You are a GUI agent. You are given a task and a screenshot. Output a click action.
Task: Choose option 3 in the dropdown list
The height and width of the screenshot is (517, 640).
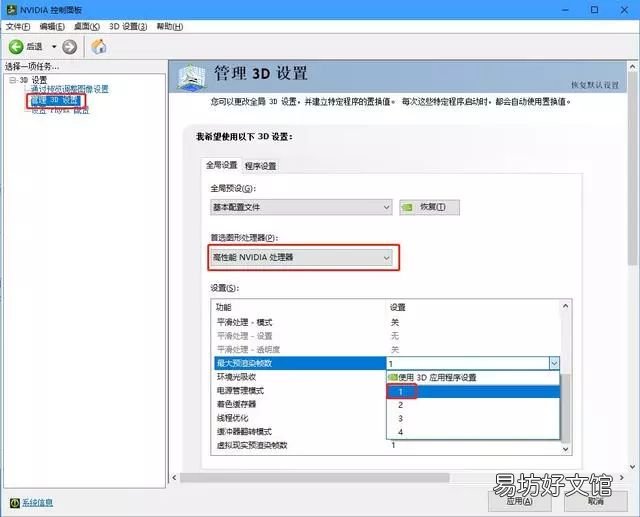click(473, 419)
